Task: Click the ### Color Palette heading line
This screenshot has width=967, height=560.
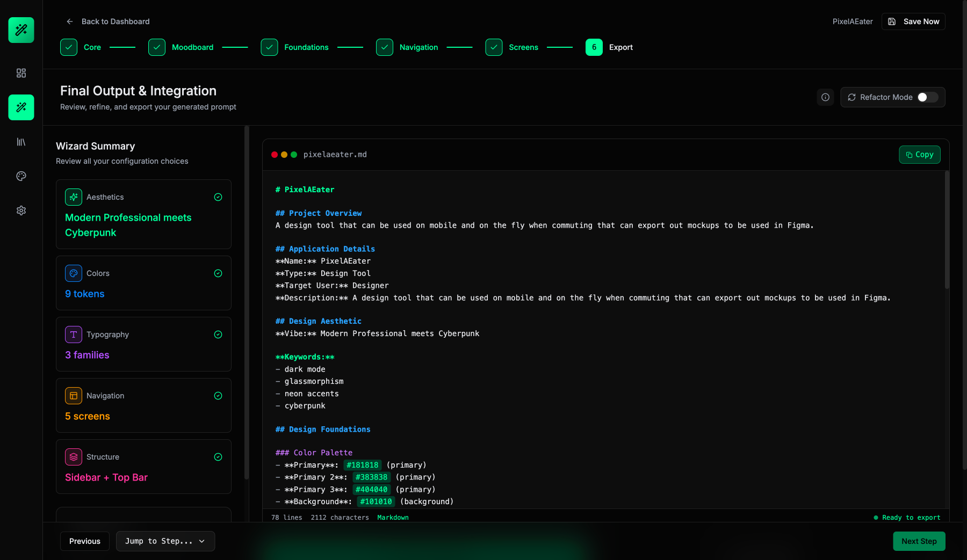Action: pos(314,453)
